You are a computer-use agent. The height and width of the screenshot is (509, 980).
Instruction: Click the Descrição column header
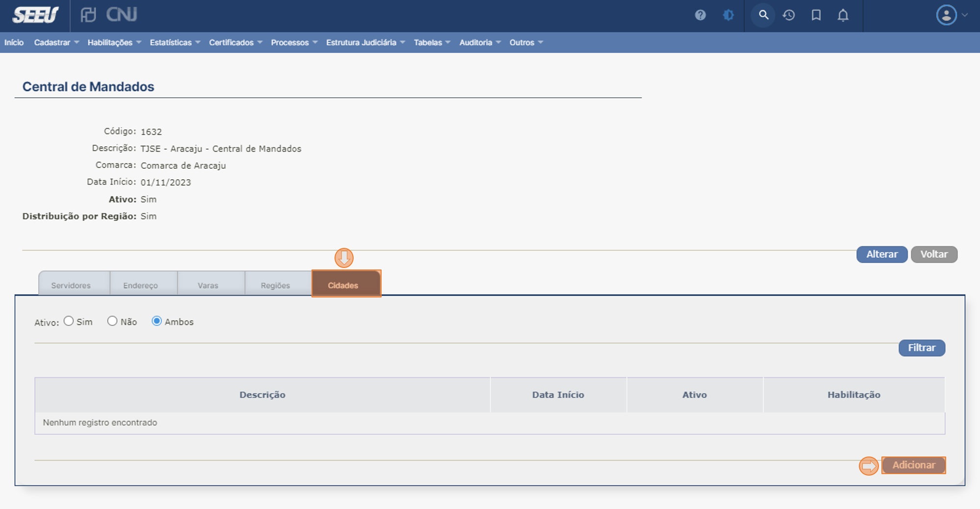(x=262, y=395)
